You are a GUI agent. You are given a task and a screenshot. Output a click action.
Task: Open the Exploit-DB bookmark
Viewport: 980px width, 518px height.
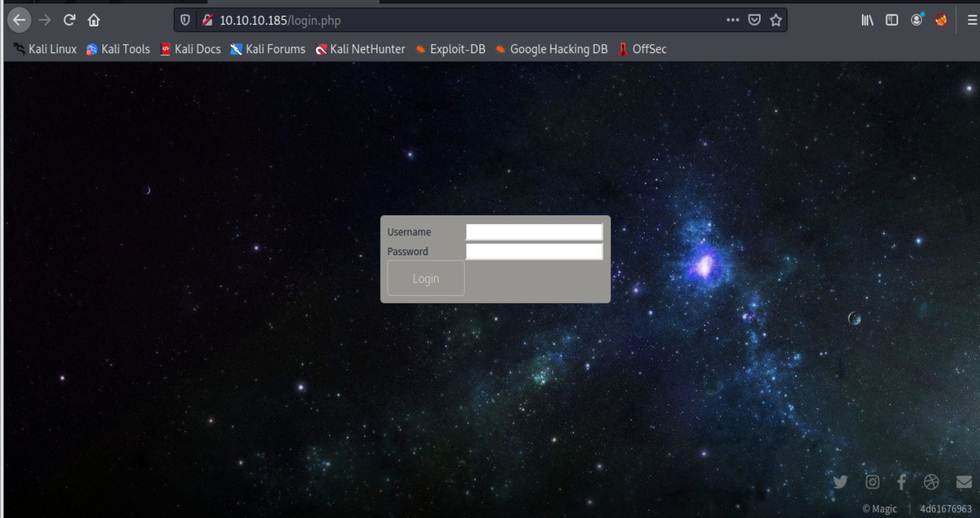[450, 49]
